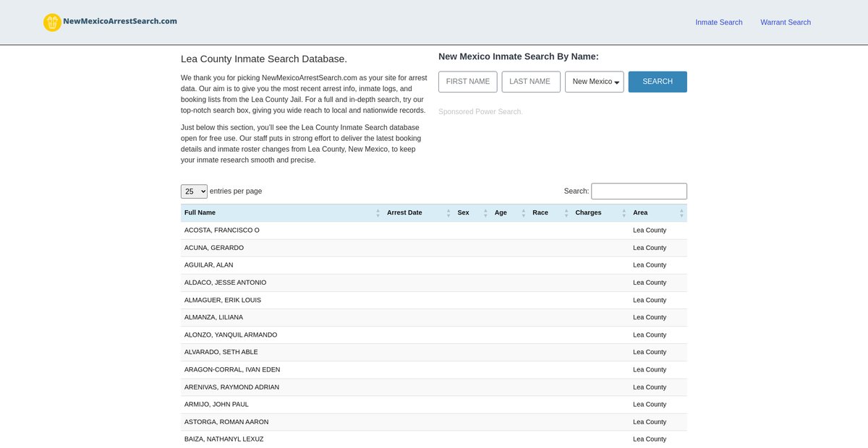
Task: Click Lea County in ARMIJO row
Action: coord(650,405)
